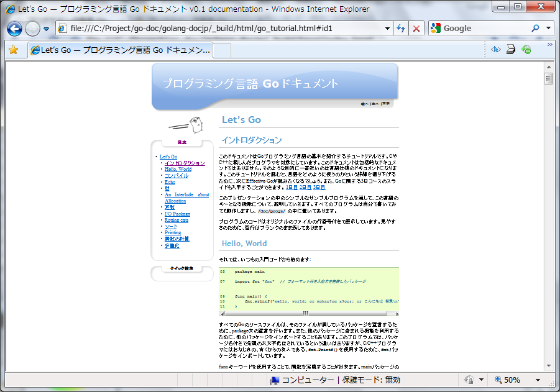Viewport: 560px width, 392px height.
Task: Click the Internet Explorer title bar icon
Action: [x=11, y=9]
